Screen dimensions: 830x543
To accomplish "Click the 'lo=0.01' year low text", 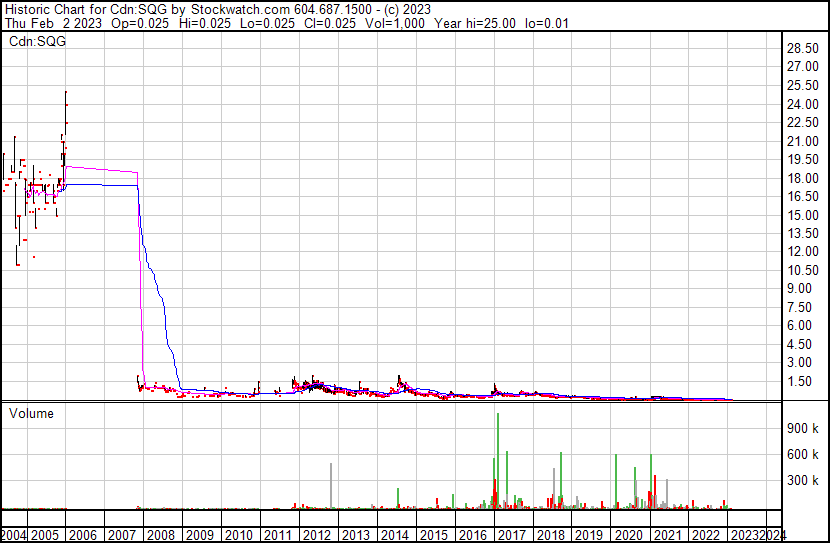I will pyautogui.click(x=547, y=23).
